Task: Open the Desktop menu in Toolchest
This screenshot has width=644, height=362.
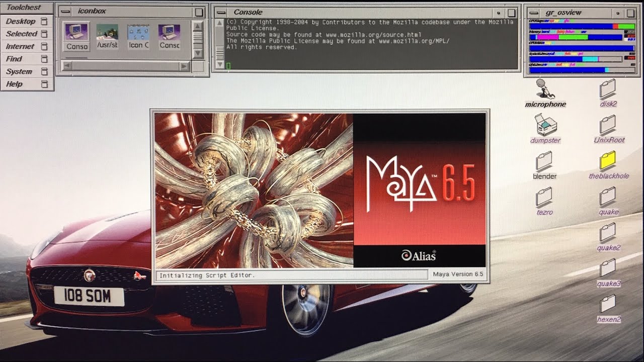Action: 27,21
